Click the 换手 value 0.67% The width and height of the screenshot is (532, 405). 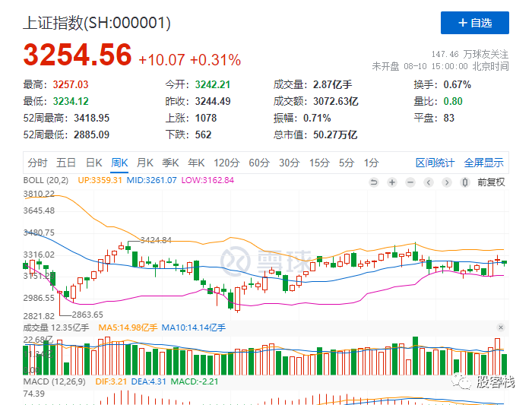click(x=457, y=84)
